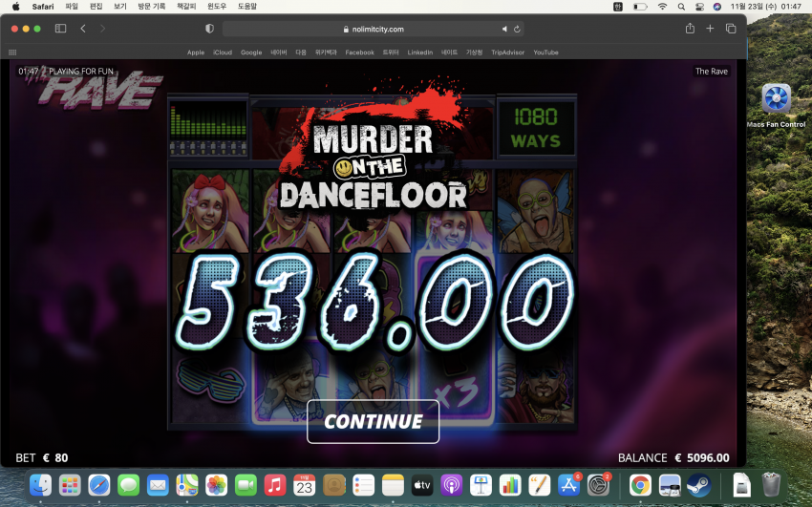Open the 위키백과 bookmark
812x507 pixels.
coord(326,53)
